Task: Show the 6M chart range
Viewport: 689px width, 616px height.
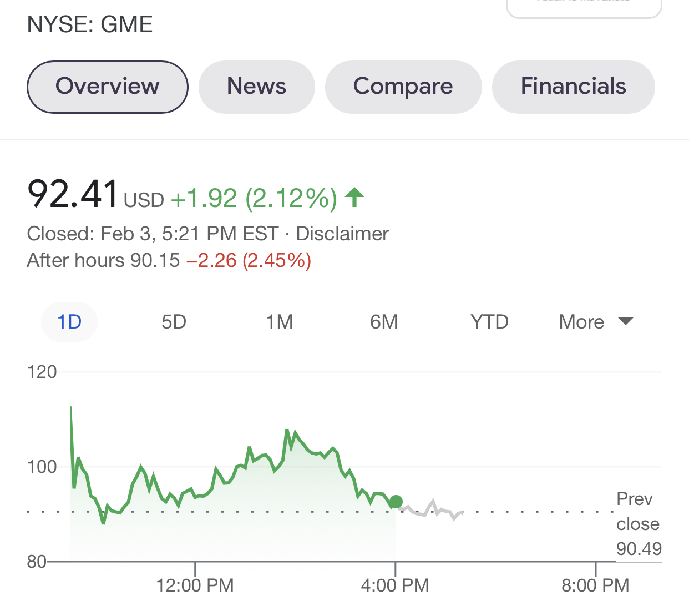Action: tap(384, 322)
